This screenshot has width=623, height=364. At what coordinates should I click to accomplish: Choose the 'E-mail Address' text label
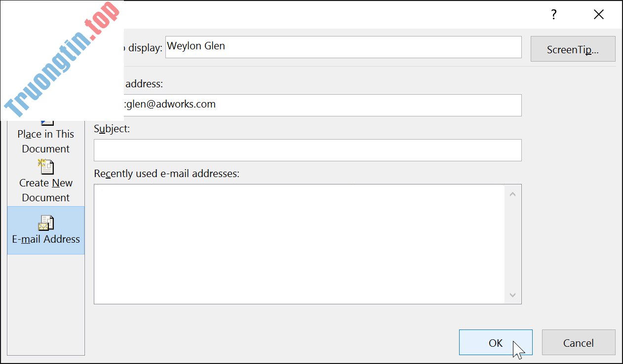coord(46,239)
